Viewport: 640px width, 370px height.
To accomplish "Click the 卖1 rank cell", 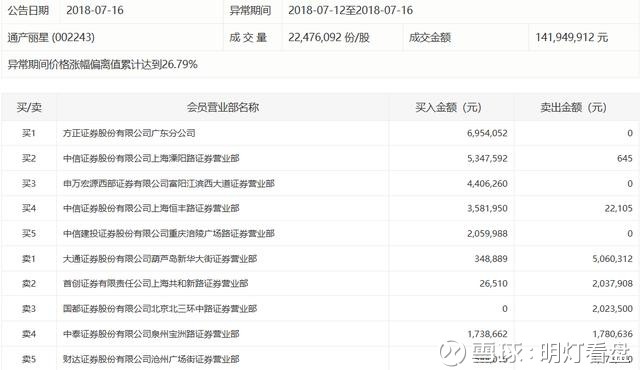I will point(29,259).
